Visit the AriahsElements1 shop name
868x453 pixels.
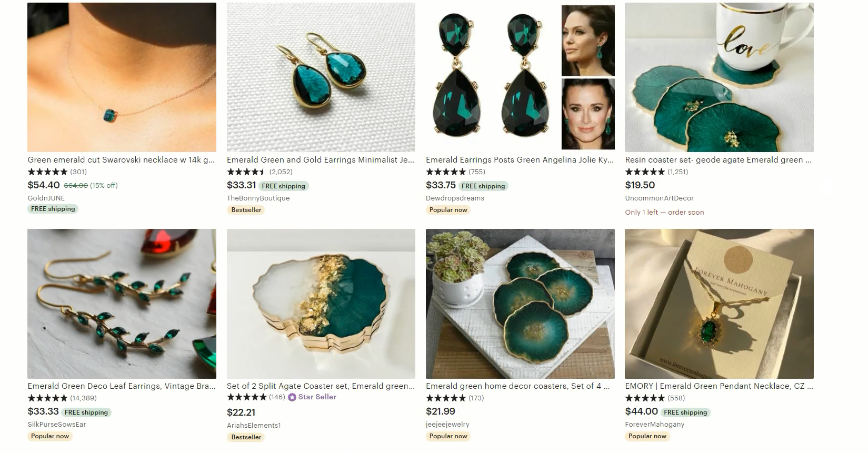[x=254, y=425]
